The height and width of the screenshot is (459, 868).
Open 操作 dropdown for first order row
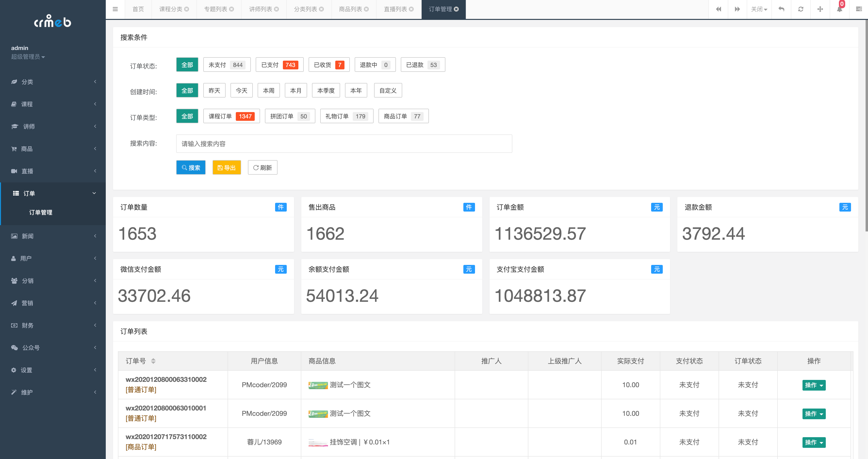click(x=813, y=385)
